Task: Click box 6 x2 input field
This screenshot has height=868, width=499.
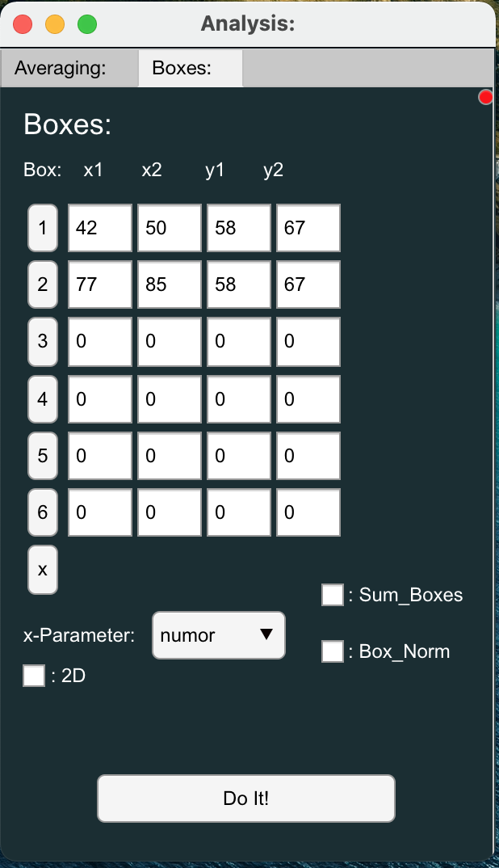Action: pos(170,512)
